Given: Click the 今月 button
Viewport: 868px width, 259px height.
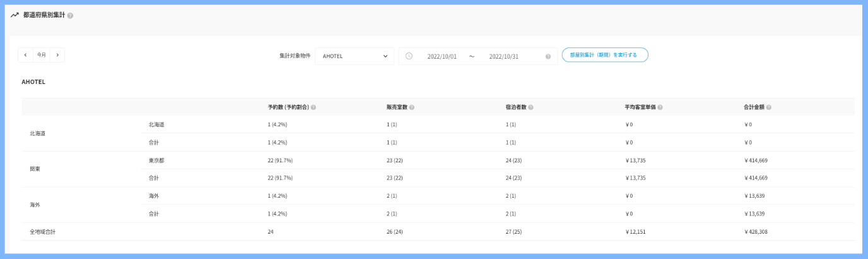Looking at the screenshot, I should pyautogui.click(x=41, y=55).
